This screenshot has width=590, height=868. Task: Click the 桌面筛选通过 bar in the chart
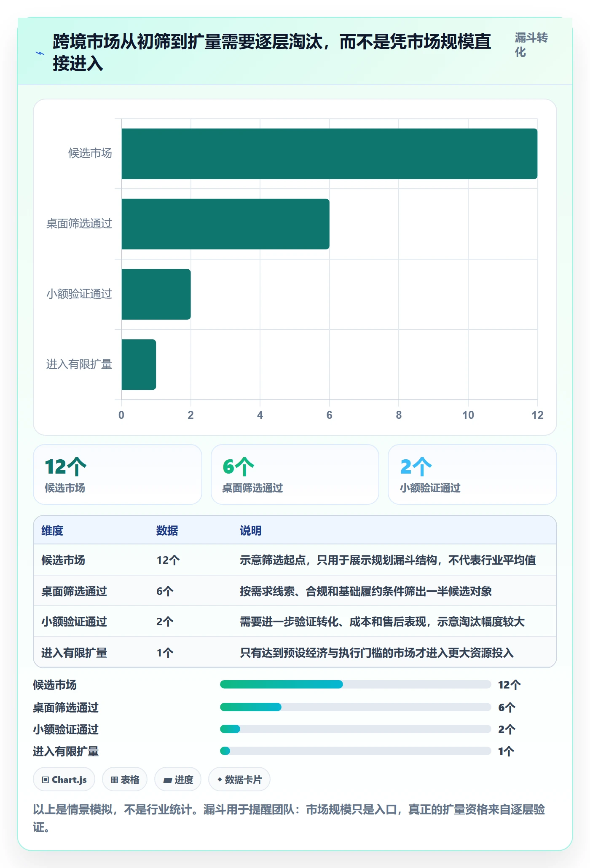pos(225,224)
